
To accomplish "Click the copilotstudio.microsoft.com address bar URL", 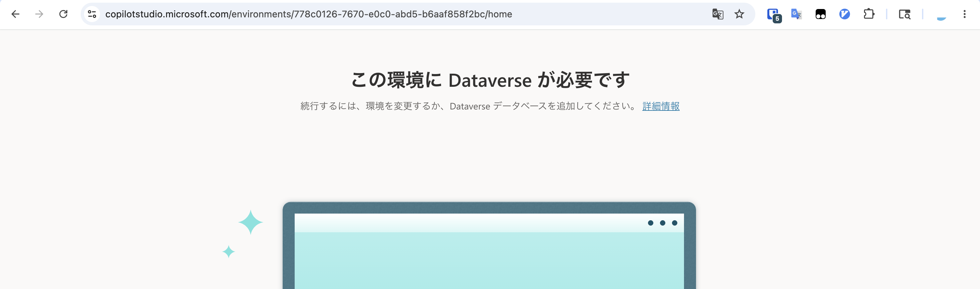I will pyautogui.click(x=309, y=14).
